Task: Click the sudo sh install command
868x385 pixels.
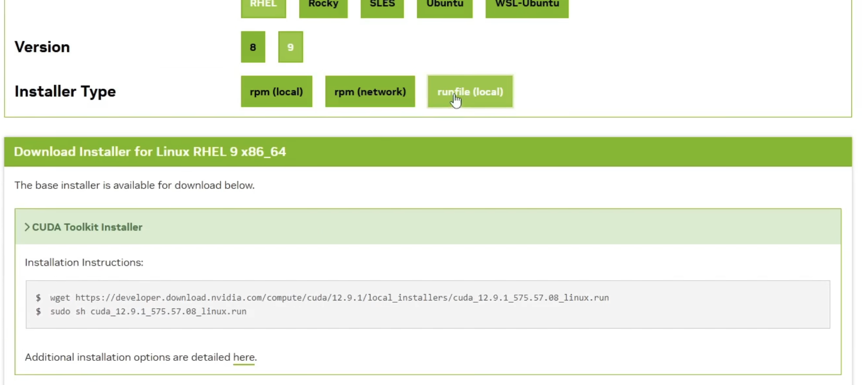Action: 148,312
